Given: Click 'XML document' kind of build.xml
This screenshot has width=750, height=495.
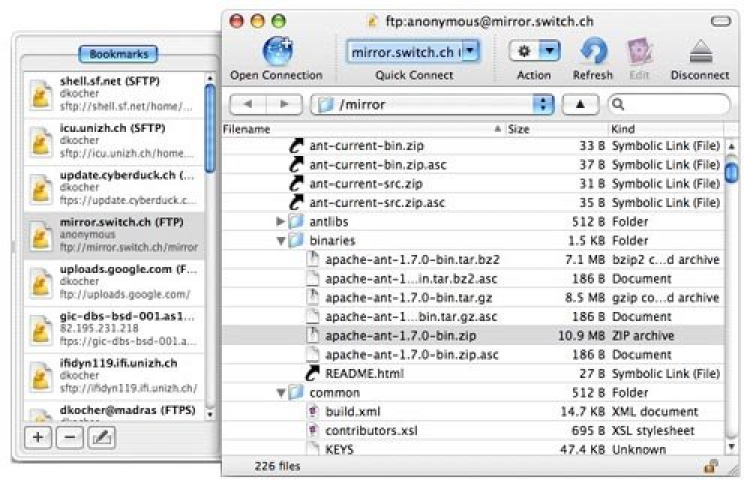Looking at the screenshot, I should [655, 411].
